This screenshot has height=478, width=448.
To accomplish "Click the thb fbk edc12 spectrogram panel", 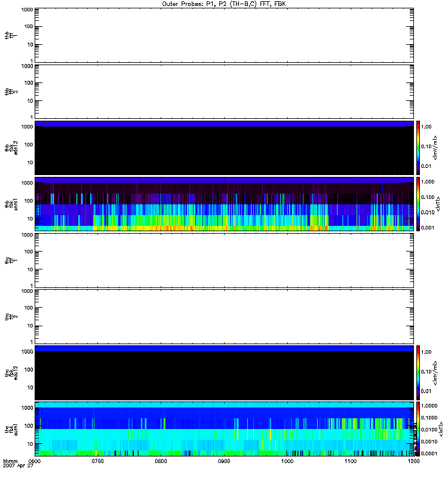I will 224,148.
